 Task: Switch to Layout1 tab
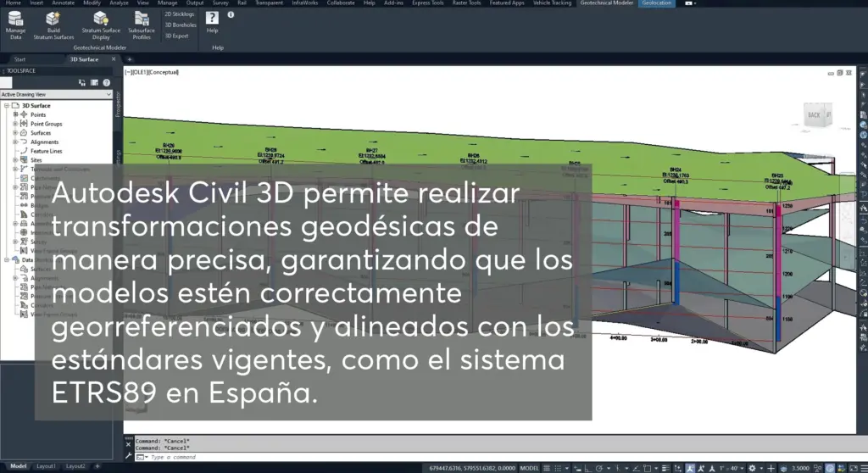[46, 466]
